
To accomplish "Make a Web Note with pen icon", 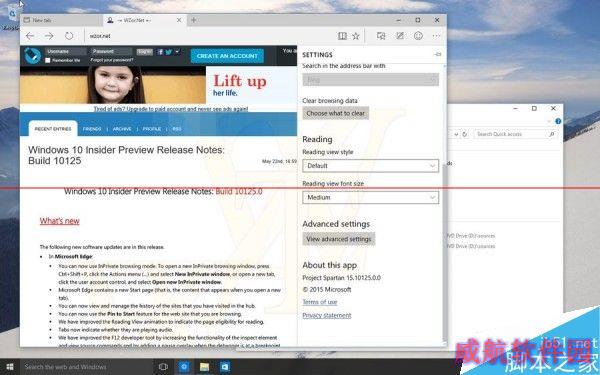I will 400,36.
